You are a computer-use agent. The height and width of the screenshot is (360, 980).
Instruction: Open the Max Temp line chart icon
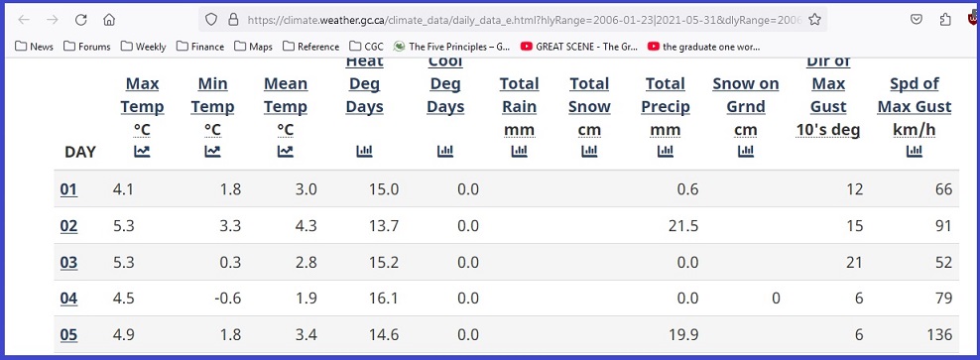click(x=142, y=151)
